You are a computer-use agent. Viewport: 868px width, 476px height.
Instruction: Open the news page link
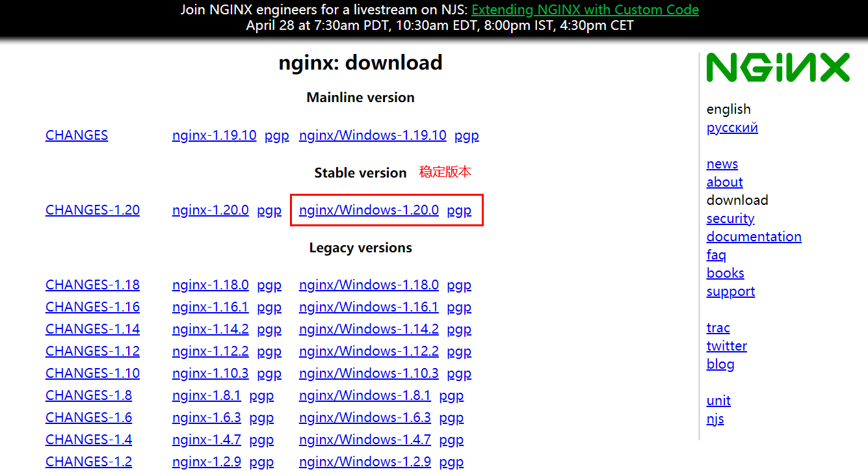(x=722, y=164)
